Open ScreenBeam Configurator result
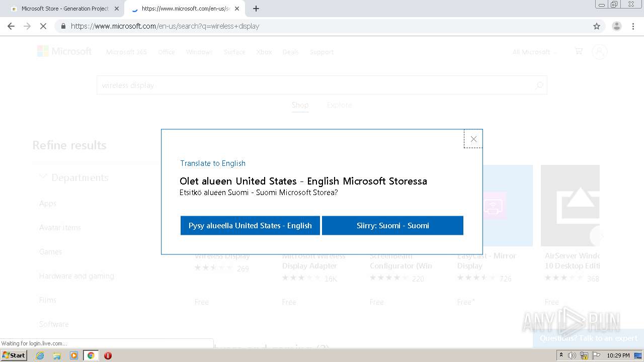 tap(401, 261)
